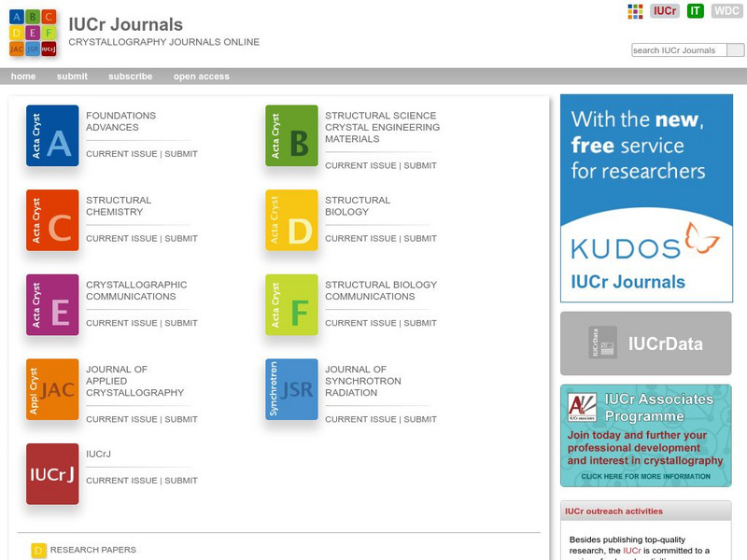Open the green Acta Cryst B icon

292,134
